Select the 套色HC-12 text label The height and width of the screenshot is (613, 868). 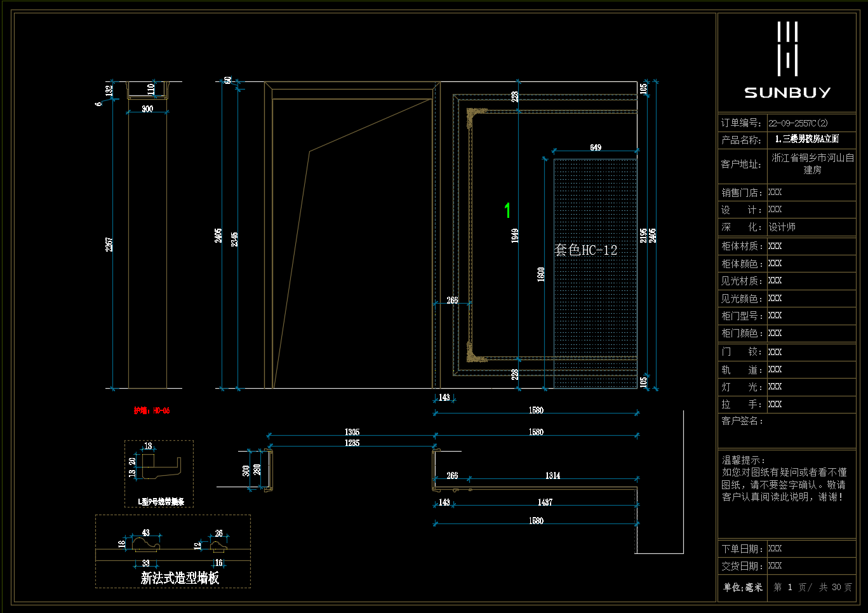585,250
